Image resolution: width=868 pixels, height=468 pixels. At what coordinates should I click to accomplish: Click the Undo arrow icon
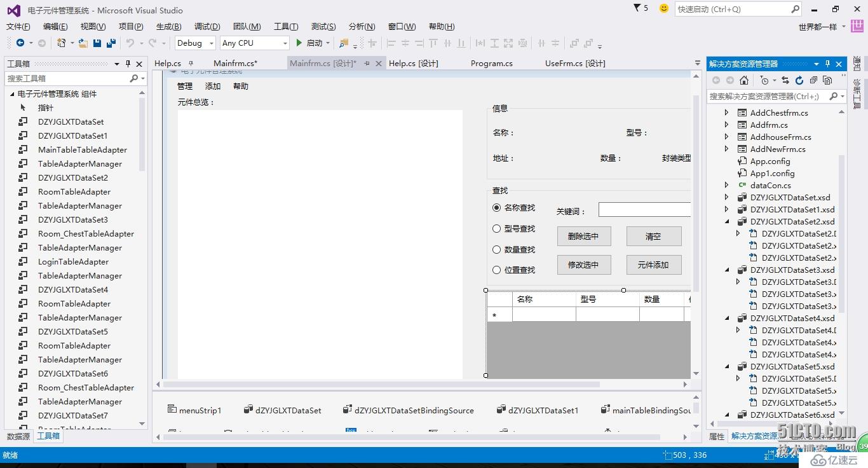pyautogui.click(x=130, y=43)
